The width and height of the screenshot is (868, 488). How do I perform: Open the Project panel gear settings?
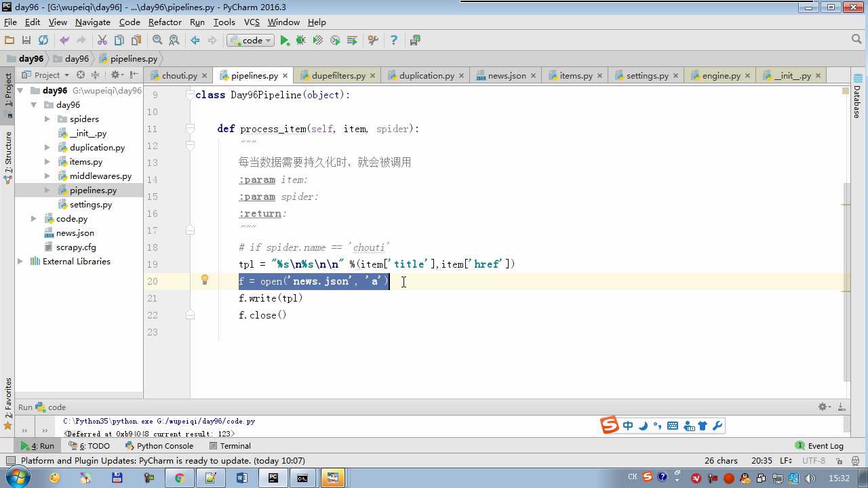pos(116,75)
